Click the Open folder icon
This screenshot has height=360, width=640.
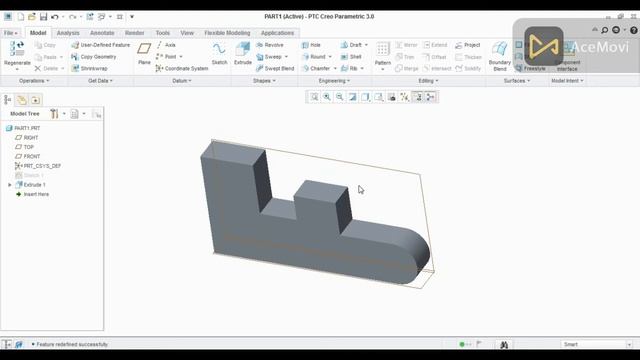(x=31, y=17)
